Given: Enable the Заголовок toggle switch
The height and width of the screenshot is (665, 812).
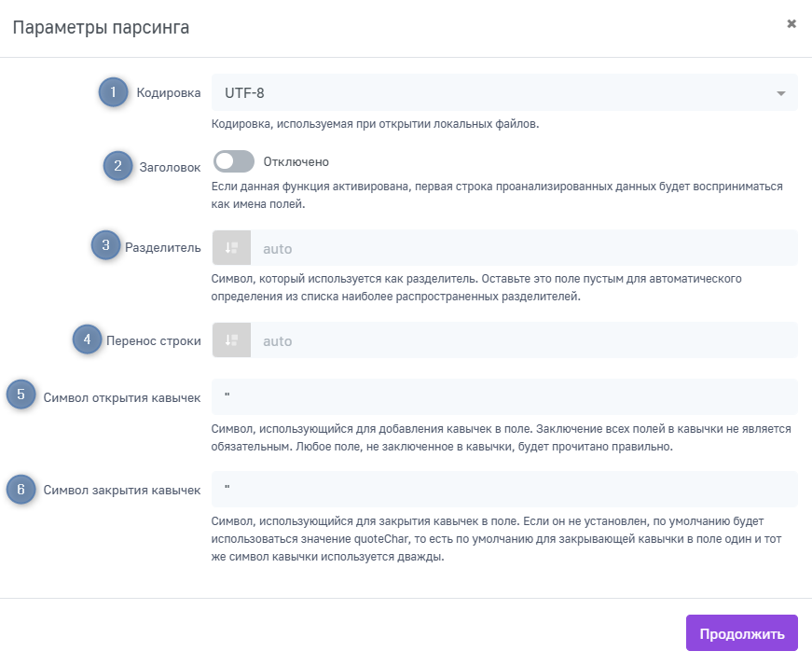Looking at the screenshot, I should 233,162.
